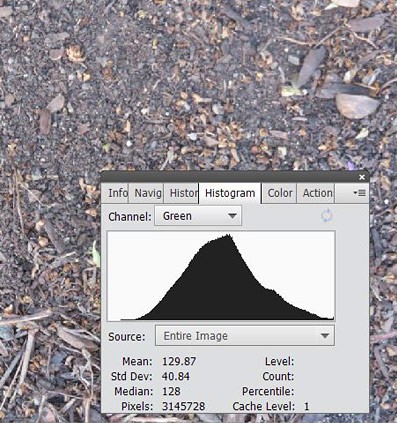This screenshot has width=397, height=423.
Task: Open the Color tab
Action: tap(280, 193)
